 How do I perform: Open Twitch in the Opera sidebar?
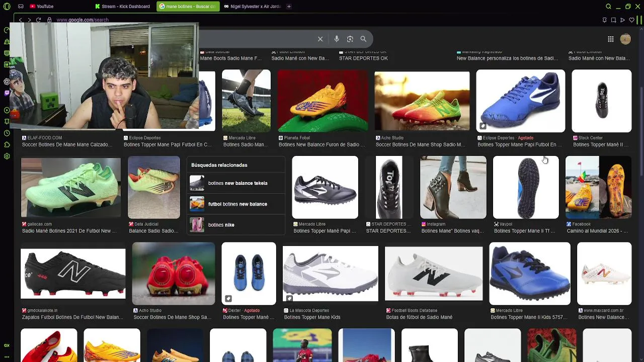(7, 93)
